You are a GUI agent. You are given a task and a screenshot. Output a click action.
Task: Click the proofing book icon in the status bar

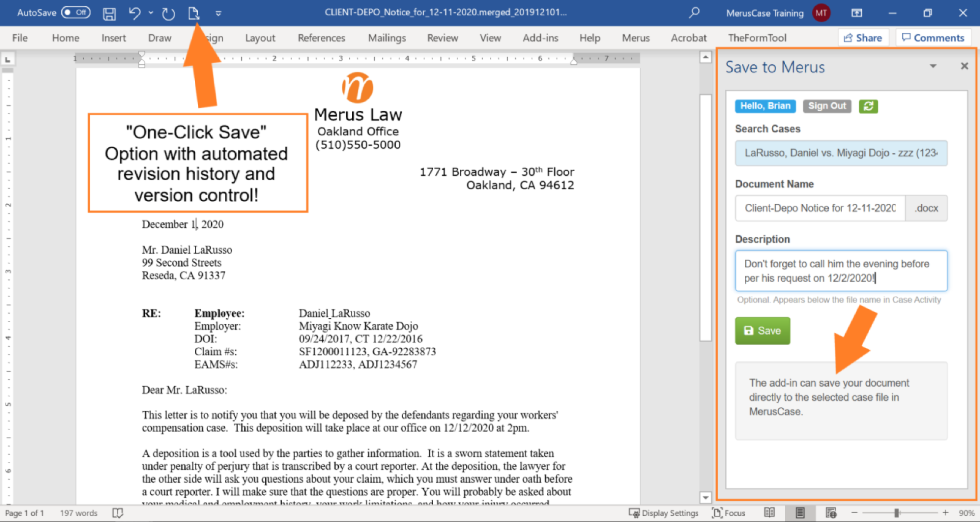[x=118, y=512]
